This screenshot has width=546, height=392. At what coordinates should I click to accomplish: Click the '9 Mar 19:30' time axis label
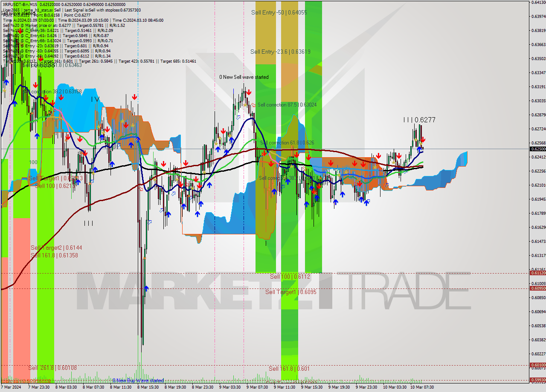click(339, 387)
